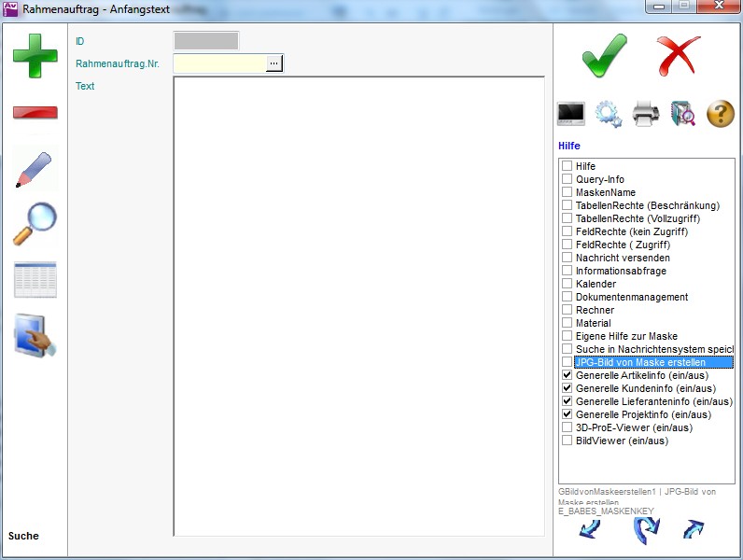Click the printer icon
This screenshot has width=743, height=560.
coord(646,114)
